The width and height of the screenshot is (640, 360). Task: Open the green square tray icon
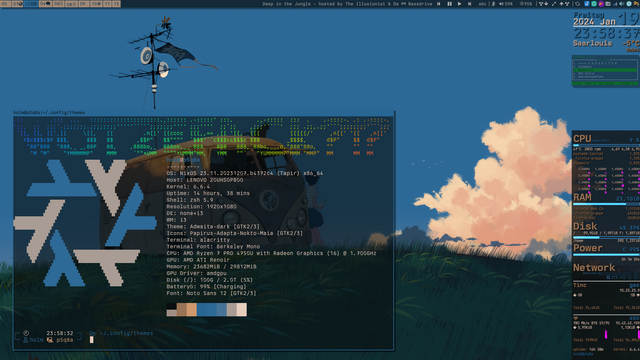coord(594,4)
